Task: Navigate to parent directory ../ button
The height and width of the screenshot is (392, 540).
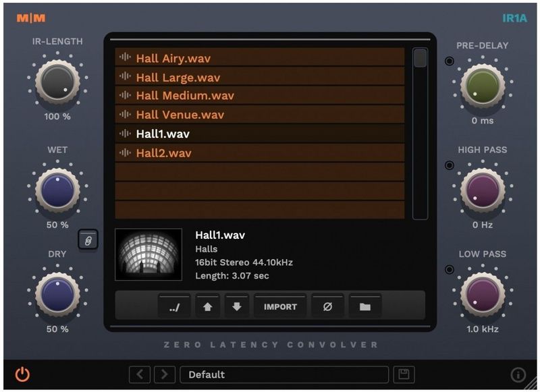Action: click(x=174, y=306)
